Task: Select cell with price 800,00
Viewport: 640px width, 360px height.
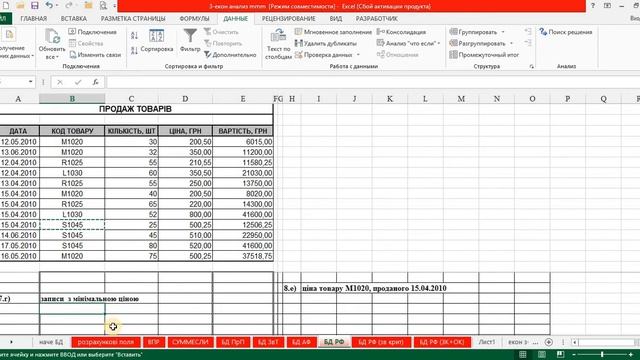Action: tap(185, 214)
